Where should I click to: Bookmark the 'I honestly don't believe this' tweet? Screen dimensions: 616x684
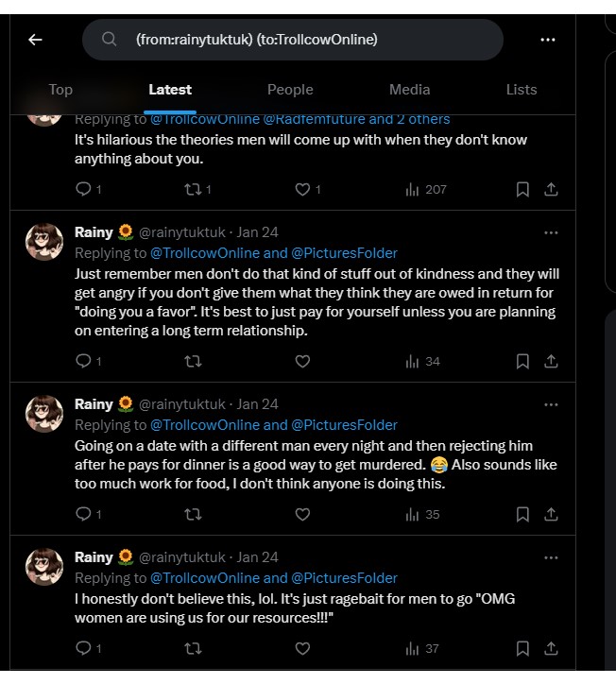pyautogui.click(x=522, y=649)
